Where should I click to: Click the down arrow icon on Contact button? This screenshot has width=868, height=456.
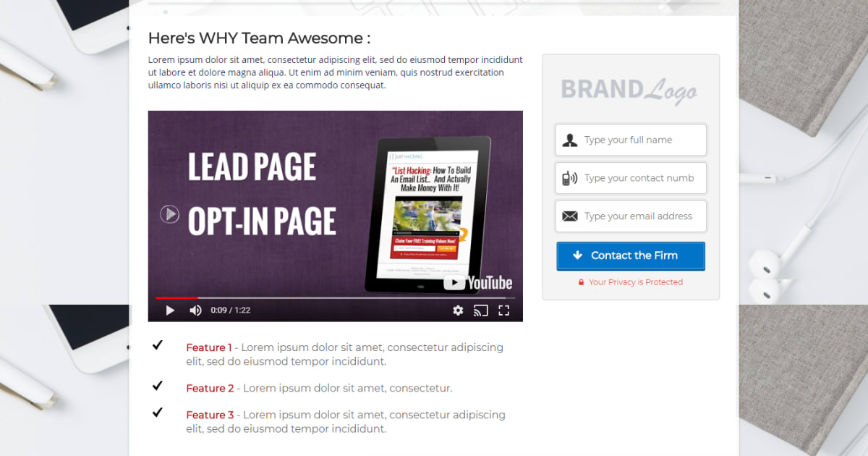577,256
